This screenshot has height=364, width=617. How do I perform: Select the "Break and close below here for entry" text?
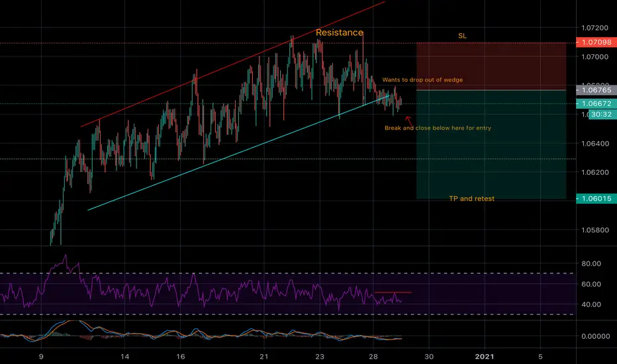(x=438, y=128)
